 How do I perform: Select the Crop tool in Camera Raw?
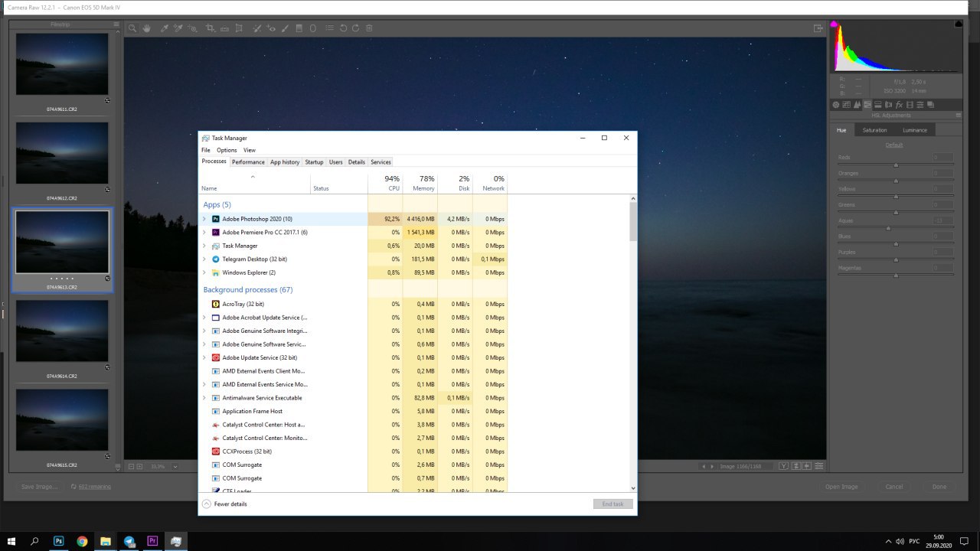pyautogui.click(x=211, y=28)
